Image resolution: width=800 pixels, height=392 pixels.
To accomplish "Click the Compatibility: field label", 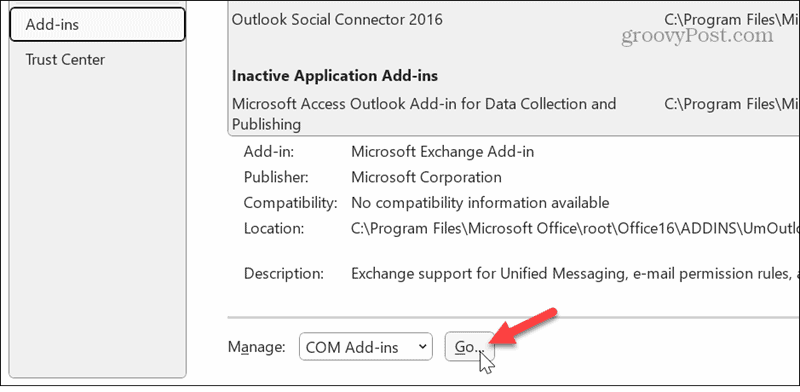I will pos(291,203).
